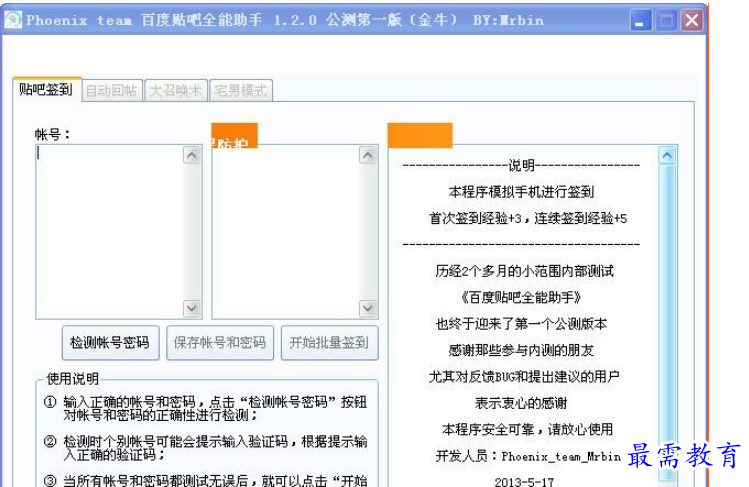Close the 百度贴吧全能助手 window
The height and width of the screenshot is (487, 749).
[x=692, y=21]
